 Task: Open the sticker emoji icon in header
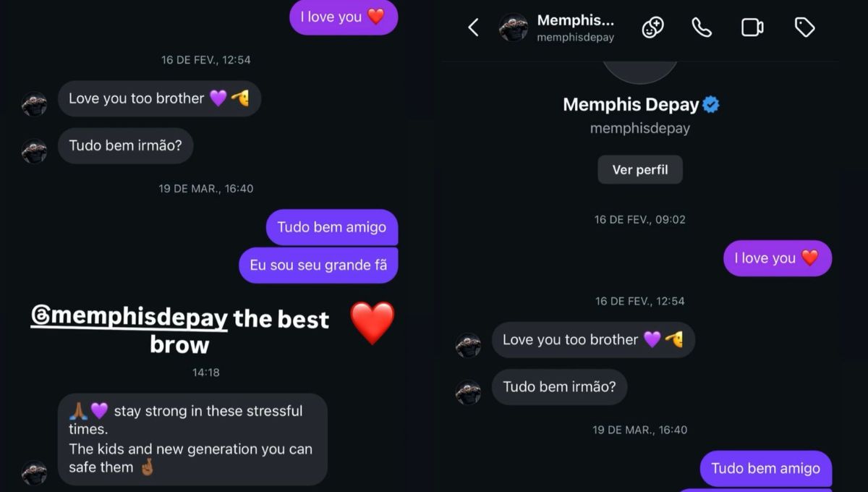[x=652, y=27]
